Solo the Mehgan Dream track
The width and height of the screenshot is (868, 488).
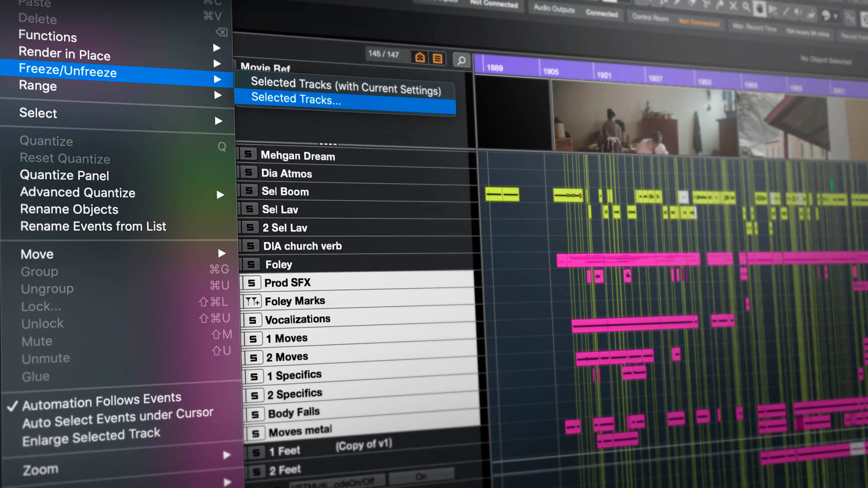(x=248, y=154)
